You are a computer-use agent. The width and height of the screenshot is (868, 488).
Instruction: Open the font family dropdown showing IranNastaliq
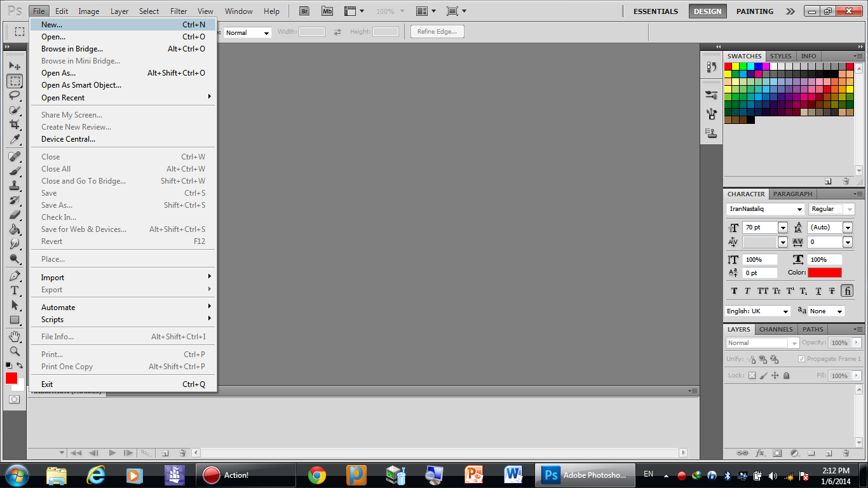(x=766, y=209)
